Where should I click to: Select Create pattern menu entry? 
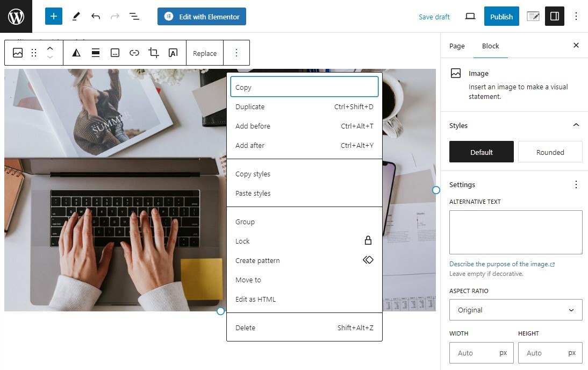coord(305,260)
